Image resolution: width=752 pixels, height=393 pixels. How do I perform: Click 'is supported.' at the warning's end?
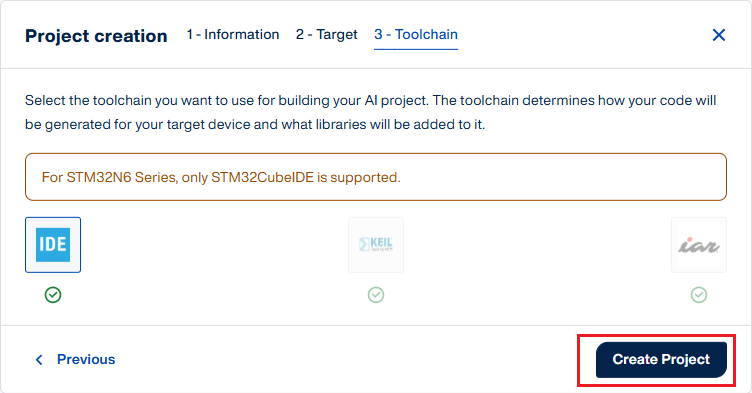[x=359, y=178]
